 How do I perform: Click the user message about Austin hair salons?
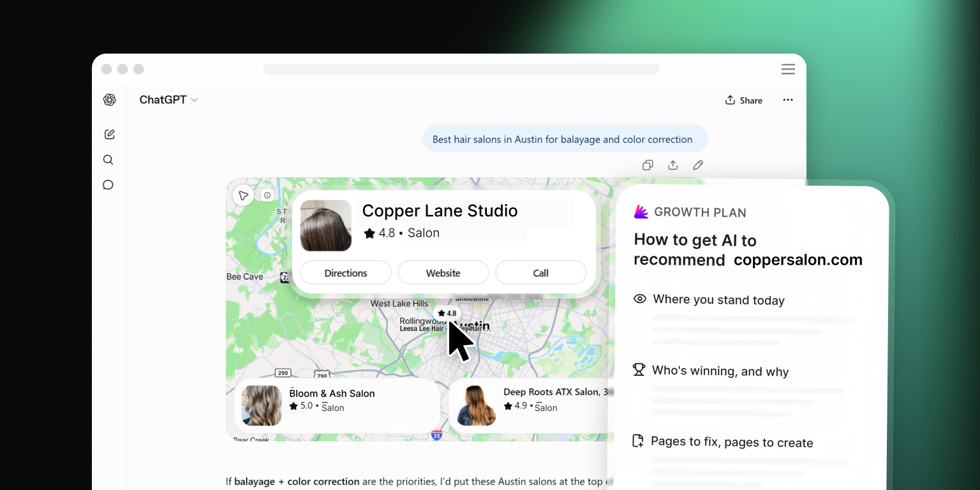point(565,139)
